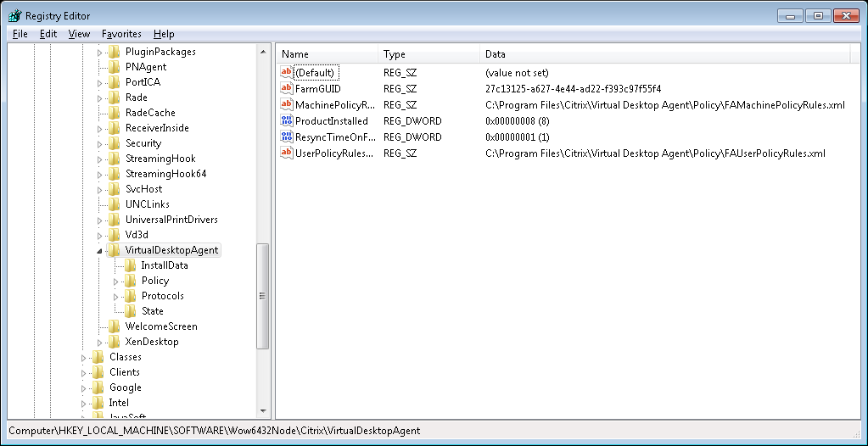868x446 pixels.
Task: Click the RadeCache folder icon
Action: point(114,113)
